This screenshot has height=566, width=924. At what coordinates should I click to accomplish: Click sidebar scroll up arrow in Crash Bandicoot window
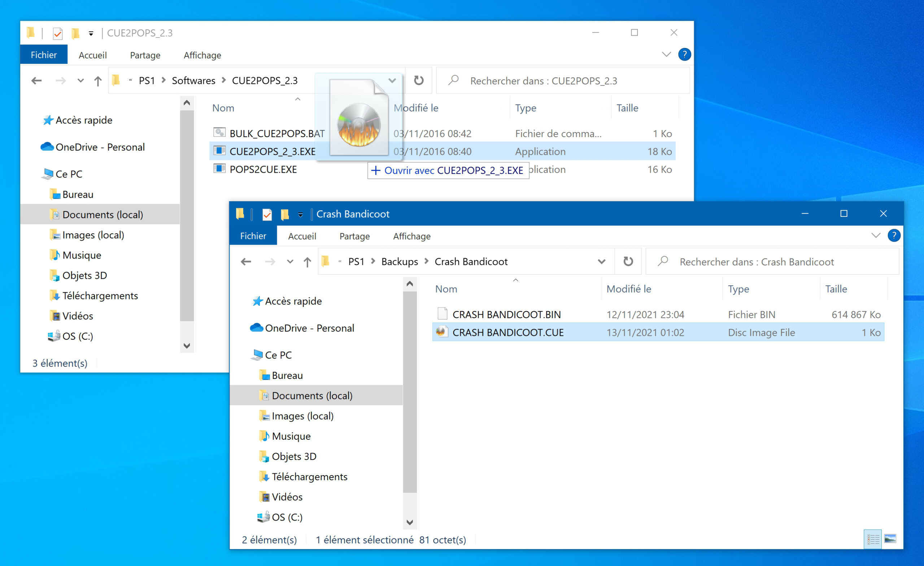[x=410, y=284]
